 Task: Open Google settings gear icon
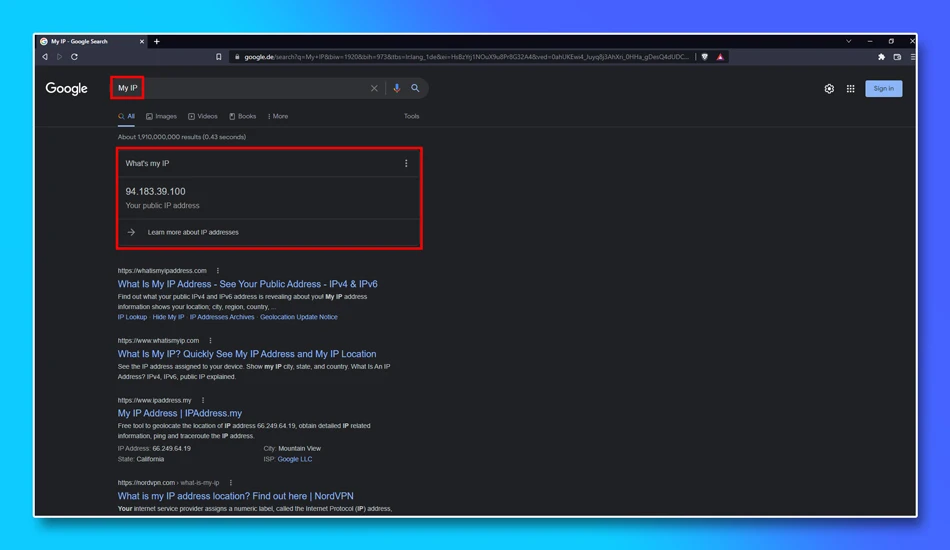point(829,89)
